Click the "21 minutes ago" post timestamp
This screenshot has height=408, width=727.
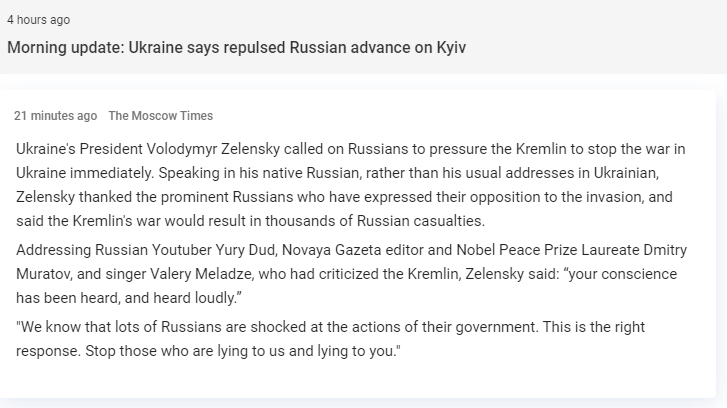[55, 116]
